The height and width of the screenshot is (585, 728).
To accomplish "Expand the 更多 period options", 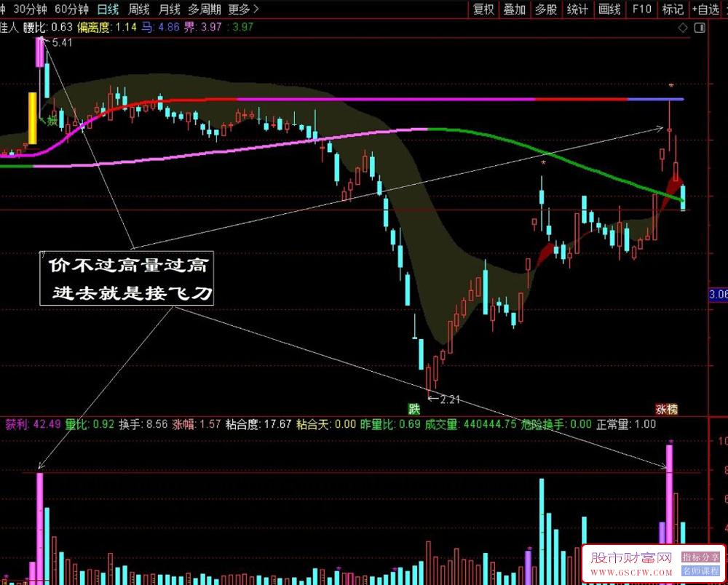I will [x=243, y=9].
